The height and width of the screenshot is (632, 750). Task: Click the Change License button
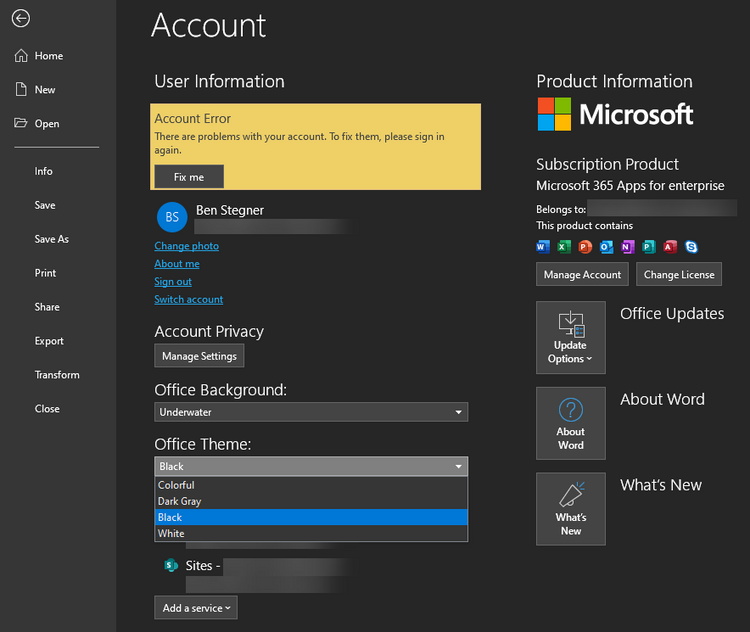(679, 274)
